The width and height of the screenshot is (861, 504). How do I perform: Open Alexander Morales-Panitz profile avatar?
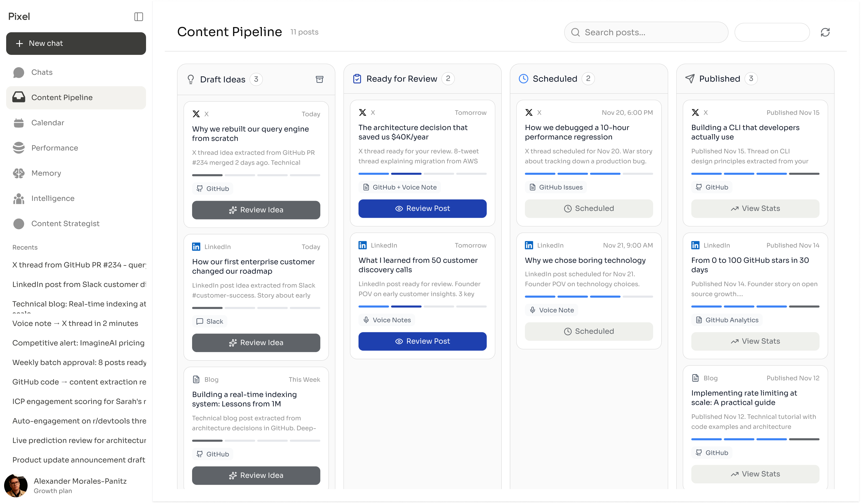pos(16,485)
